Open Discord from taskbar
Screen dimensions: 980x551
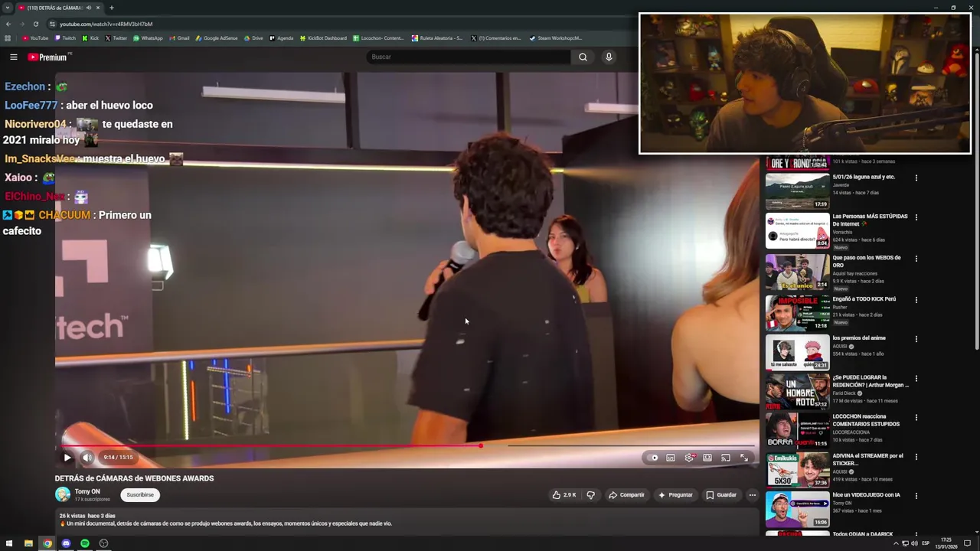66,543
